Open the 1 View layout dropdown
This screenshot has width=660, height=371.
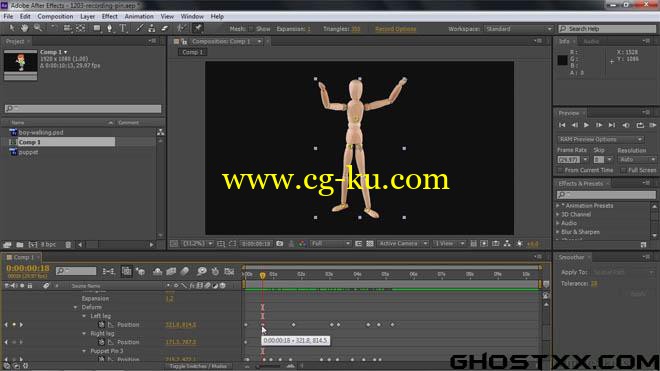pos(449,244)
